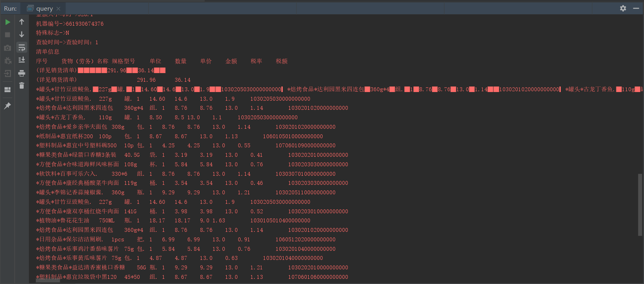Image resolution: width=644 pixels, height=284 pixels.
Task: Click the row *糖果类食品*绿箭口香糖3条装
Action: (192, 155)
